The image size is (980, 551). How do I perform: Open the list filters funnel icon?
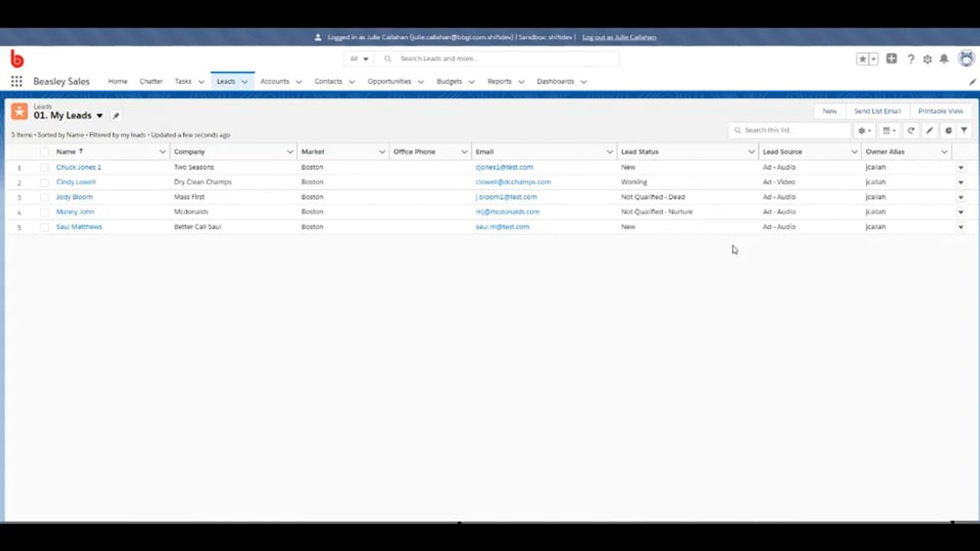click(965, 131)
